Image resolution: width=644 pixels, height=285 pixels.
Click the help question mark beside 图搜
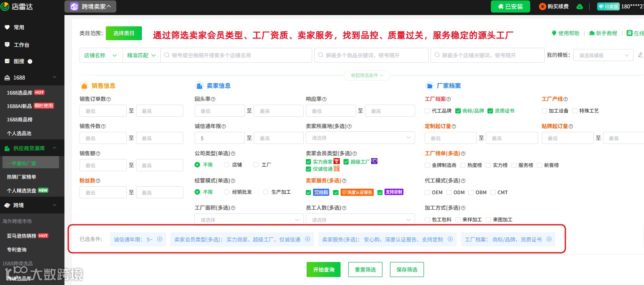click(x=30, y=62)
